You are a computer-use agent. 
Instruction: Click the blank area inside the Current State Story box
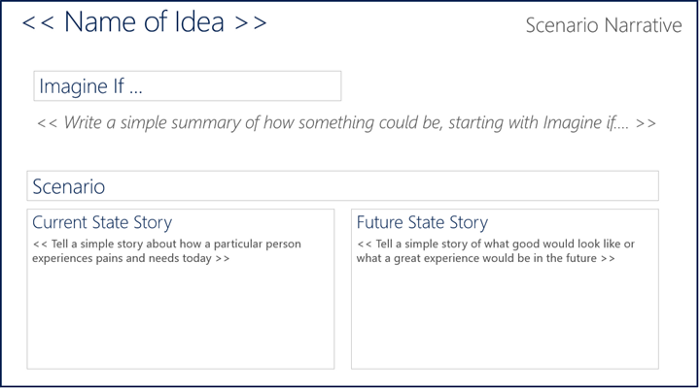[180, 317]
